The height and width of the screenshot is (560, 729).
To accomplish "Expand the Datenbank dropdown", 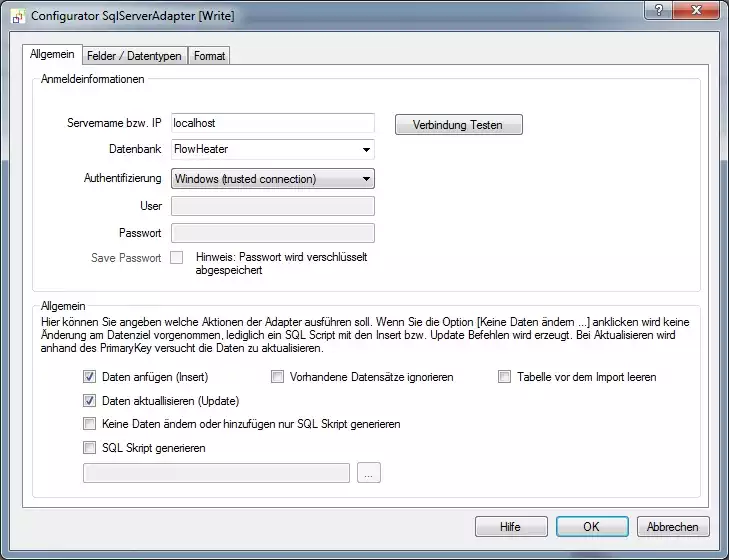I will (367, 151).
